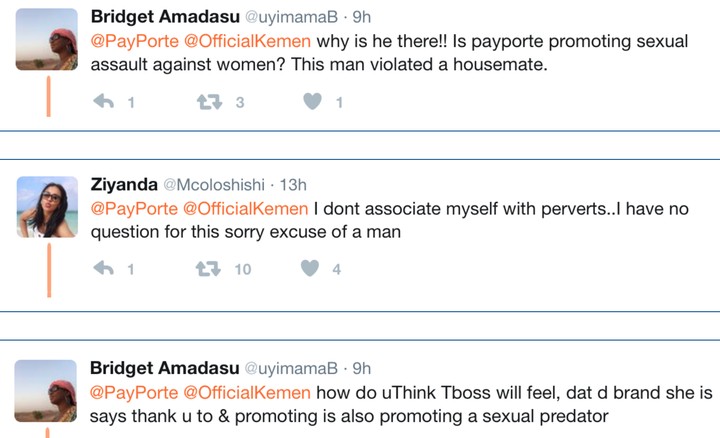Reply to Bridget's first tweet about sexual assault
Image resolution: width=720 pixels, height=438 pixels.
pos(103,101)
